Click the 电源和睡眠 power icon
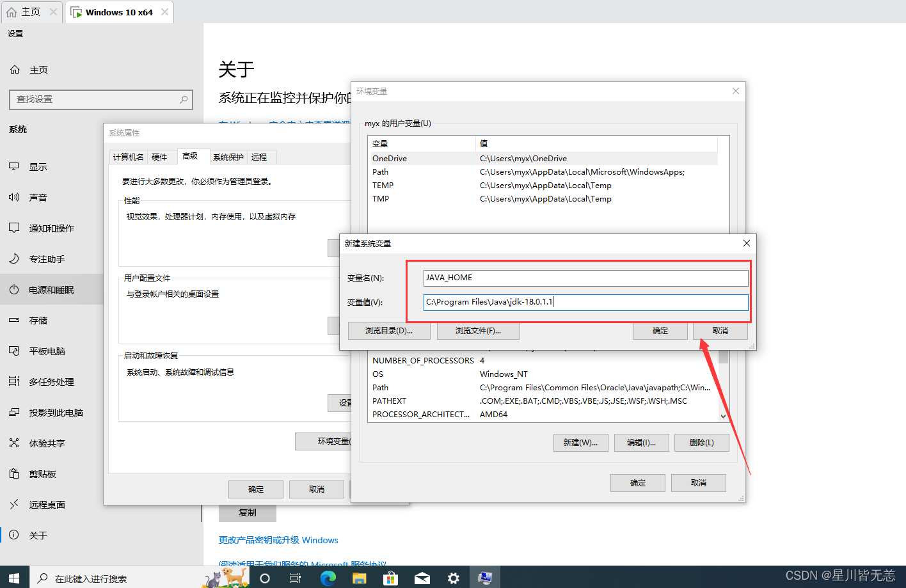The image size is (906, 588). coord(14,289)
